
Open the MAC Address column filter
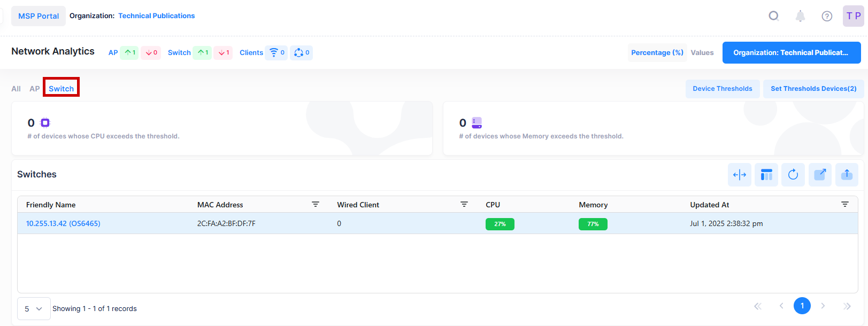click(316, 205)
